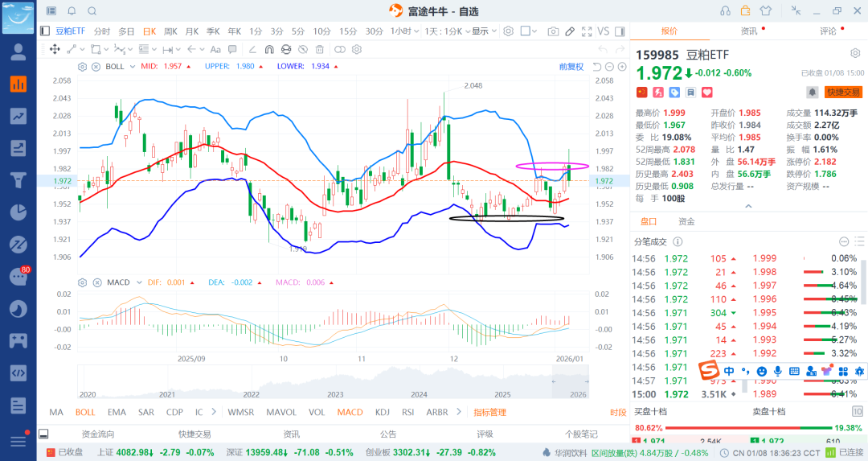Select the 资金 tab
868x461 pixels.
pyautogui.click(x=686, y=221)
